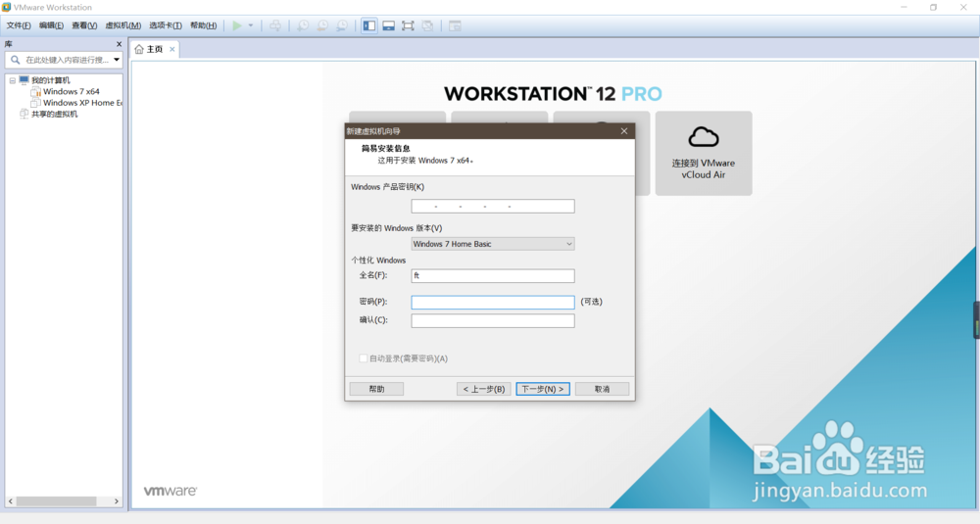The width and height of the screenshot is (980, 524).
Task: Click the send Ctrl+Alt+Del toolbar icon
Action: [275, 25]
